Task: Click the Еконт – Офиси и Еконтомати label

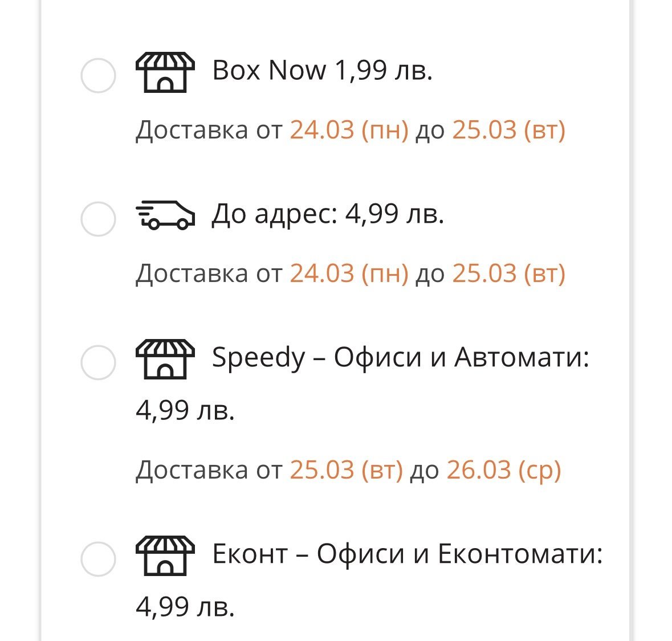Action: pos(407,554)
